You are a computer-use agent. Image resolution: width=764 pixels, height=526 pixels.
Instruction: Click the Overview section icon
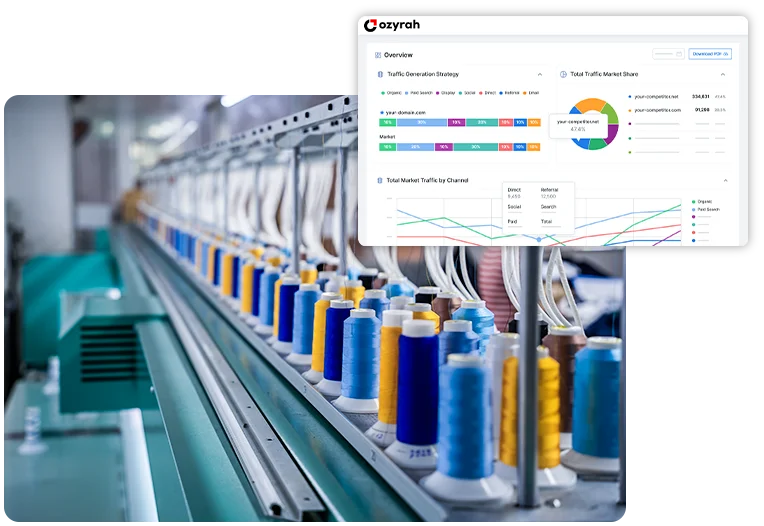coord(378,55)
